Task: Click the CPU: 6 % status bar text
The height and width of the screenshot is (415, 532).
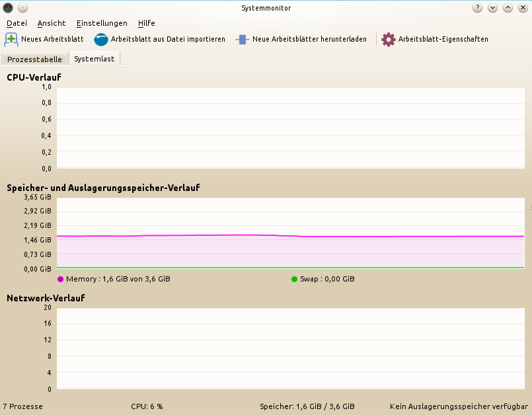Action: 147,406
